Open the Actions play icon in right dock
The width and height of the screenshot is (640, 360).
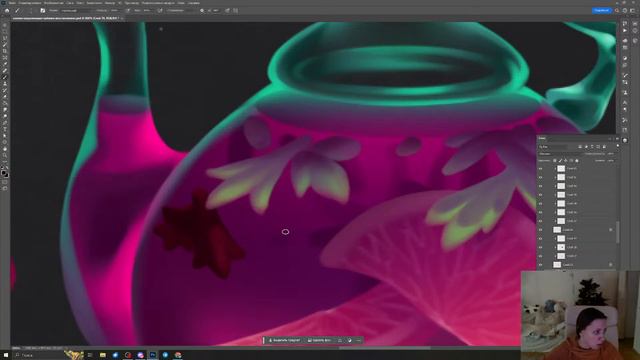pos(625,30)
